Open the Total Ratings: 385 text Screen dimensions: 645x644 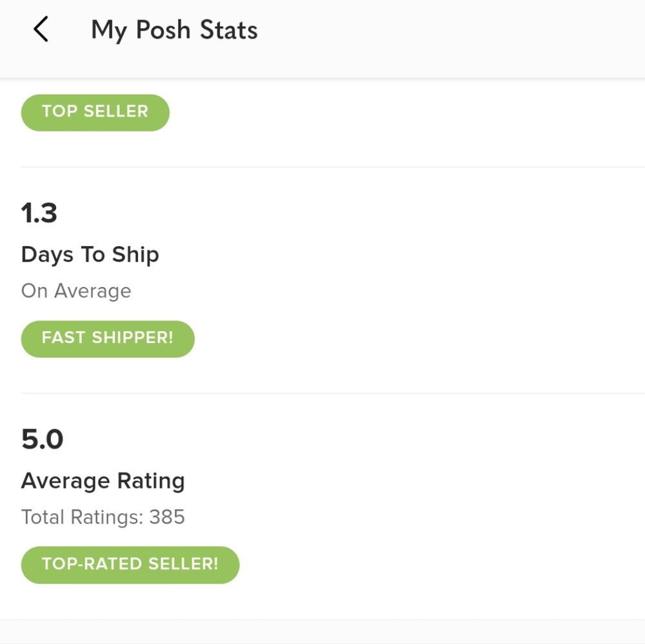coord(103,517)
